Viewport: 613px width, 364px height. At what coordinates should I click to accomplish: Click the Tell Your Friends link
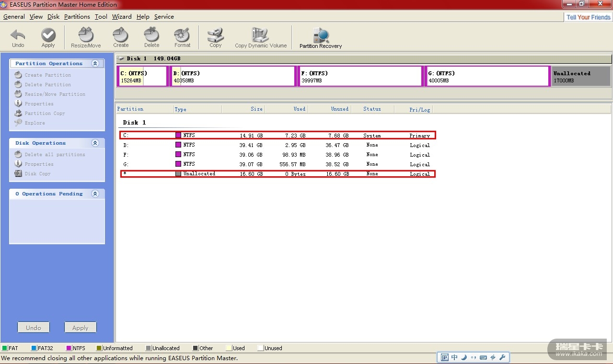(588, 17)
